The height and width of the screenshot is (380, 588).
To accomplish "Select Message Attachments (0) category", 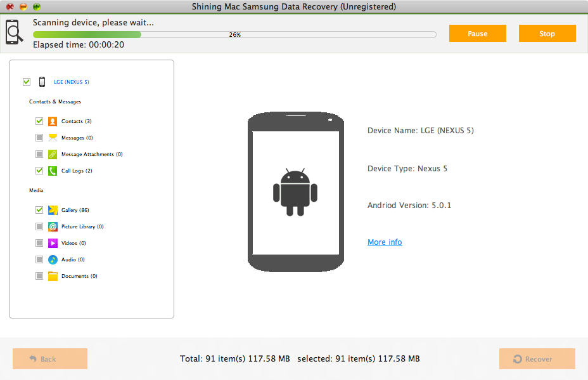I will point(92,154).
